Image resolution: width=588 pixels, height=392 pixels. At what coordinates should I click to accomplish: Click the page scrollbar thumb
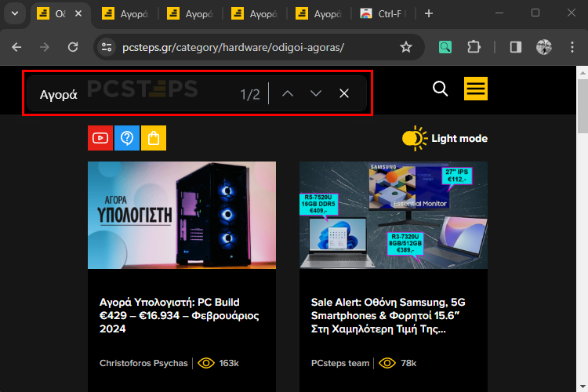point(583,106)
